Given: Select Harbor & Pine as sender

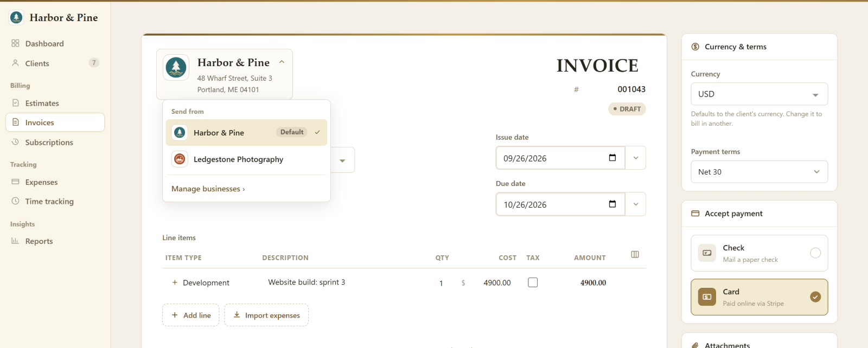Looking at the screenshot, I should coord(246,132).
